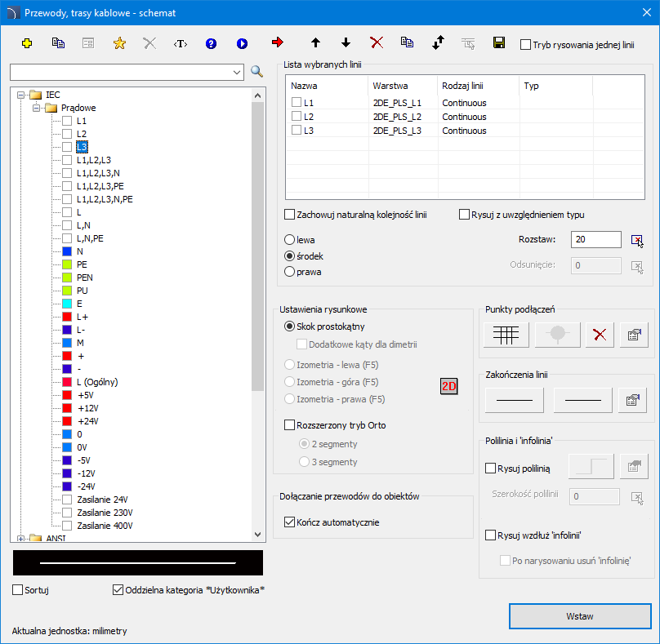Expand the ANSI tree folder
This screenshot has width=660, height=644.
21,539
